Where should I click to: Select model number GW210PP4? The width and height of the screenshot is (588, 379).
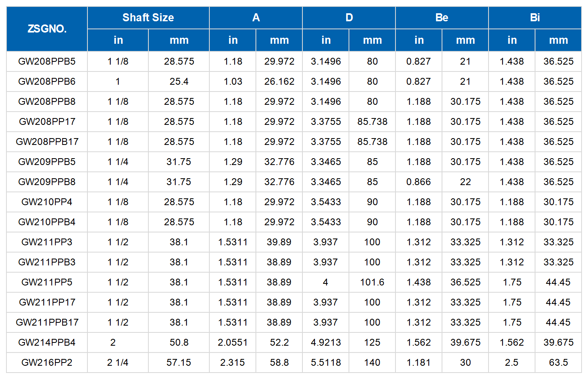click(47, 202)
